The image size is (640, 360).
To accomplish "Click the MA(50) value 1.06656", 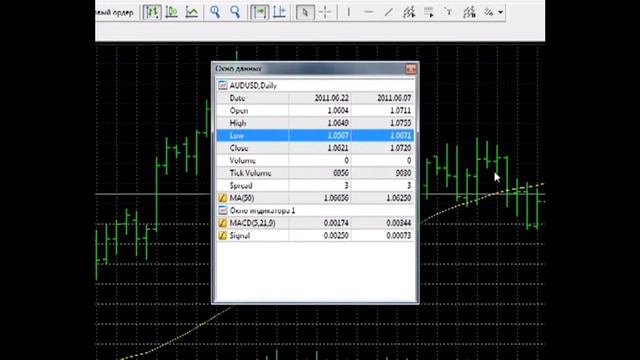I will tap(336, 198).
